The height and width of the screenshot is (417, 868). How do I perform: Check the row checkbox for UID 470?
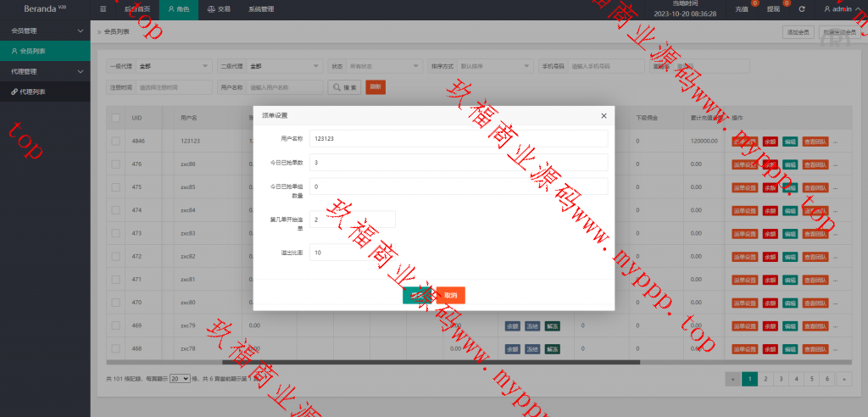click(115, 302)
